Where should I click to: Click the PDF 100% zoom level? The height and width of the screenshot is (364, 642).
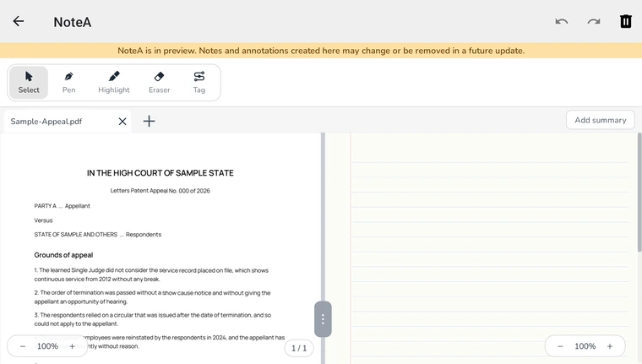pos(47,346)
